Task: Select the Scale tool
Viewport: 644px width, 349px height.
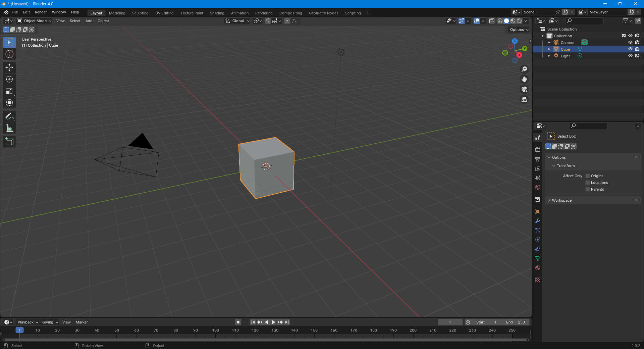Action: pos(9,91)
